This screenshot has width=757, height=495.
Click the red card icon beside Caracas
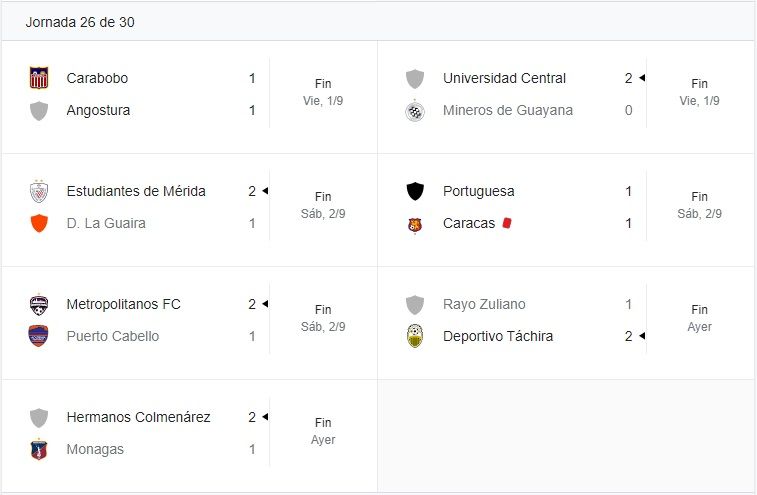[x=506, y=223]
